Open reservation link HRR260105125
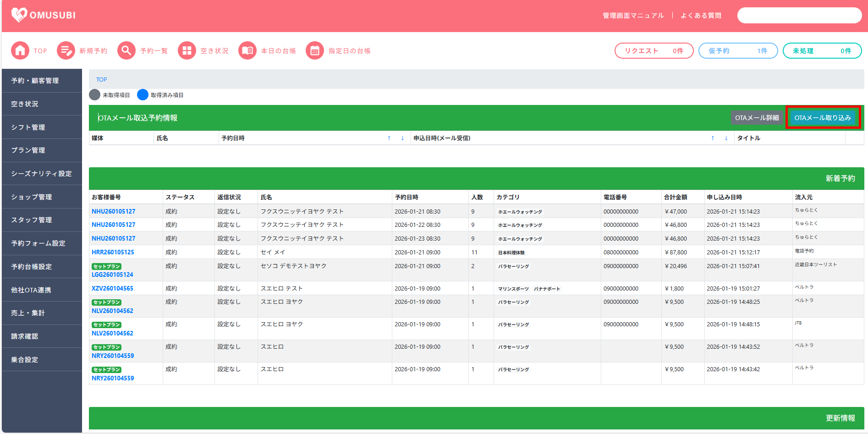Viewport: 868px width, 434px height. click(x=113, y=252)
